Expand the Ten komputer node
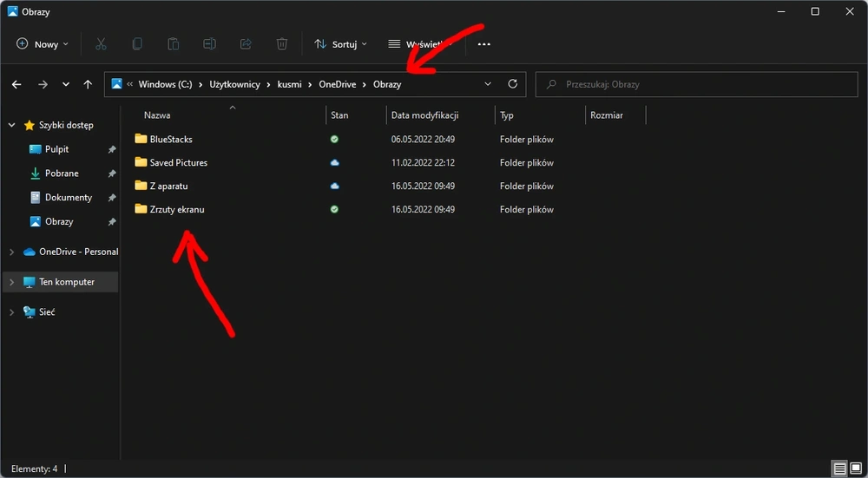 (x=11, y=282)
